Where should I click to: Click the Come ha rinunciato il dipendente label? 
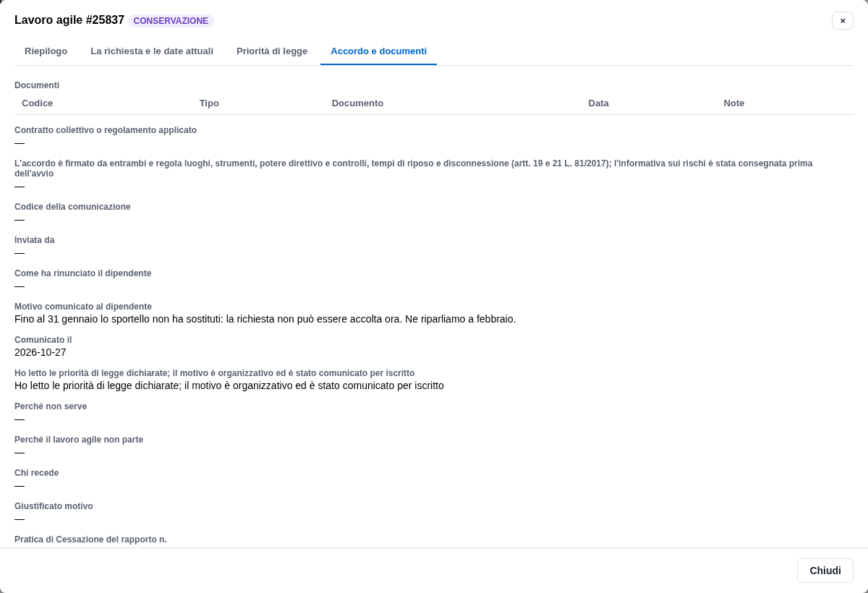click(83, 273)
